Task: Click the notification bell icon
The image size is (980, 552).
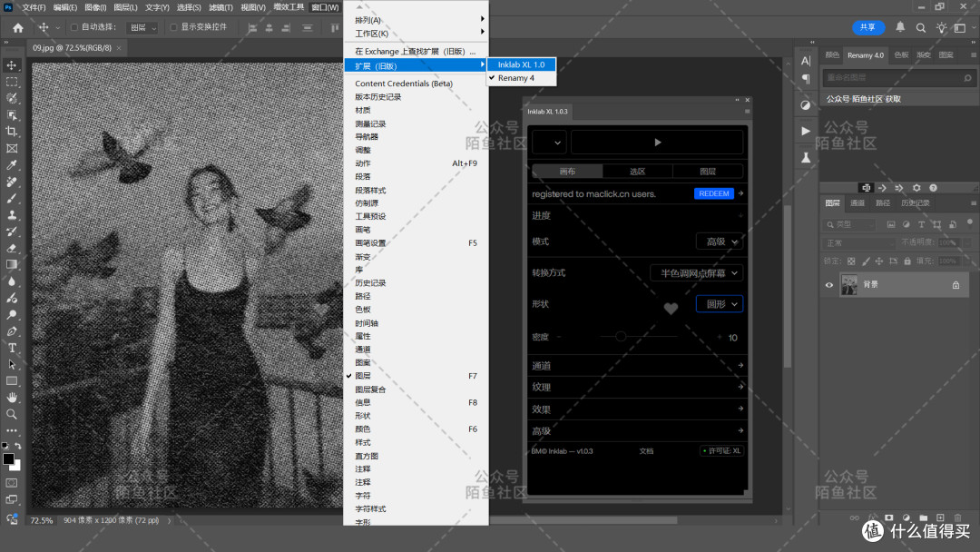Action: click(900, 27)
